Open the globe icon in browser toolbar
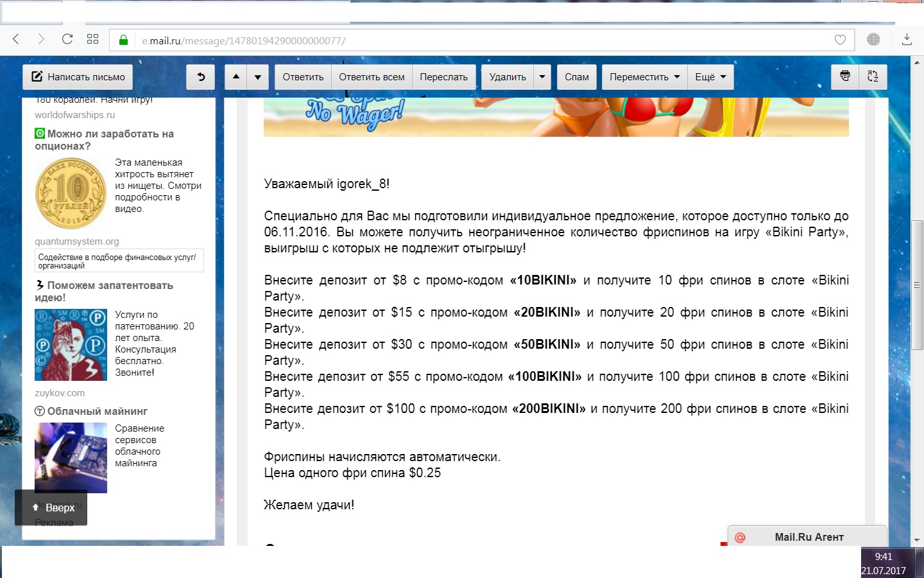 tap(873, 39)
